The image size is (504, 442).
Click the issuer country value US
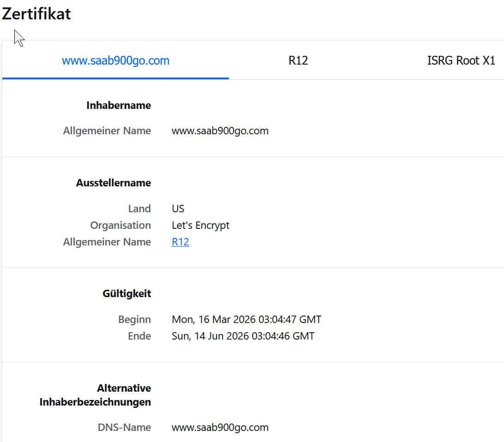tap(178, 209)
